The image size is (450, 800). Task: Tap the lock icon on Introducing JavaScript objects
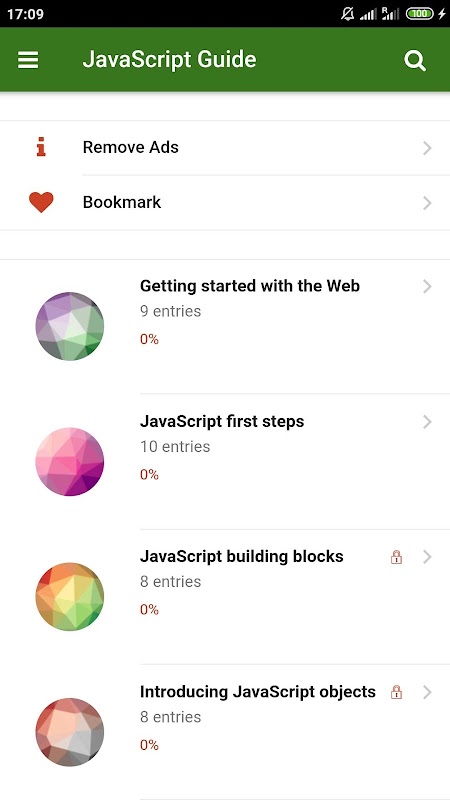(396, 692)
